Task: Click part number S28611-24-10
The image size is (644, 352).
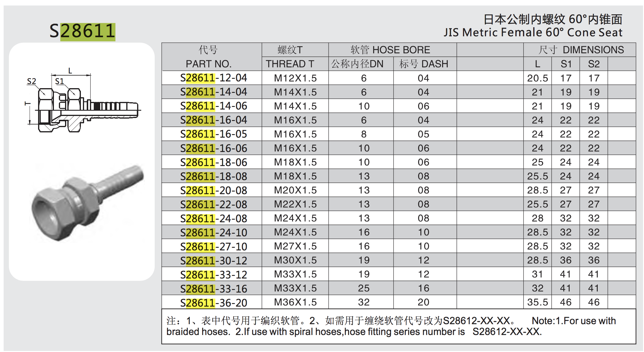Action: tap(214, 233)
